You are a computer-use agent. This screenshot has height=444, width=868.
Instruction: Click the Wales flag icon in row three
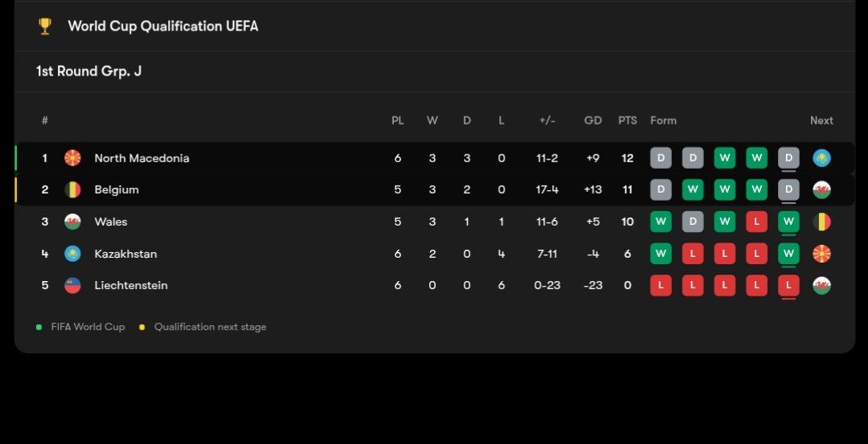(x=73, y=222)
